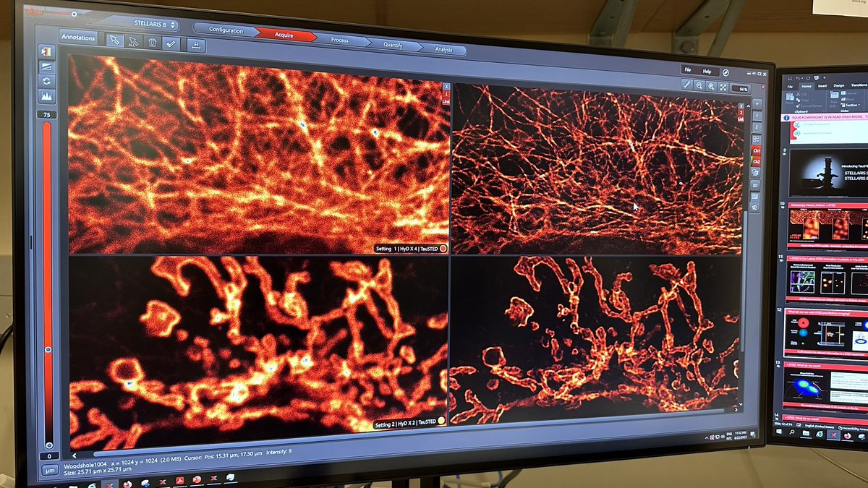Open the File menu
The height and width of the screenshot is (488, 868).
689,70
